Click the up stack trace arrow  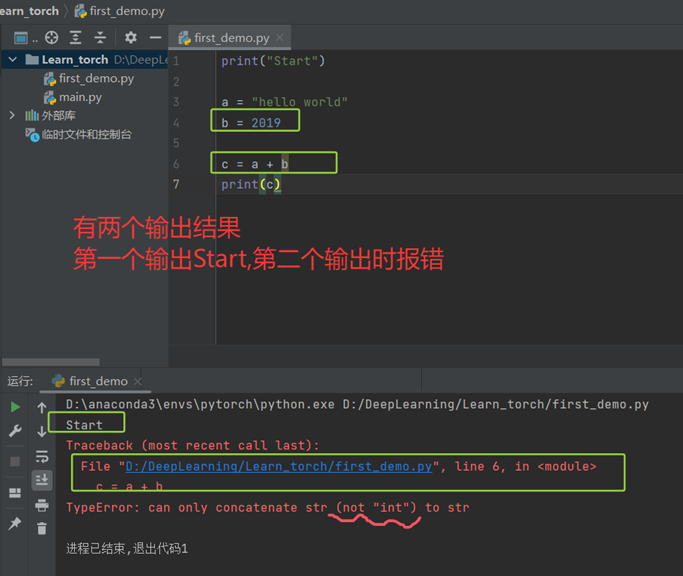tap(42, 408)
